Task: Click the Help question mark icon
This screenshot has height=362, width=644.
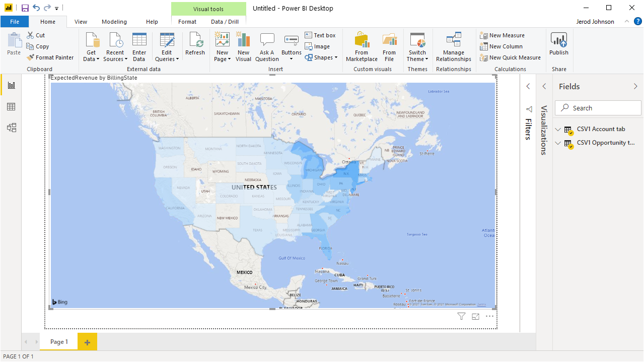Action: click(x=638, y=21)
